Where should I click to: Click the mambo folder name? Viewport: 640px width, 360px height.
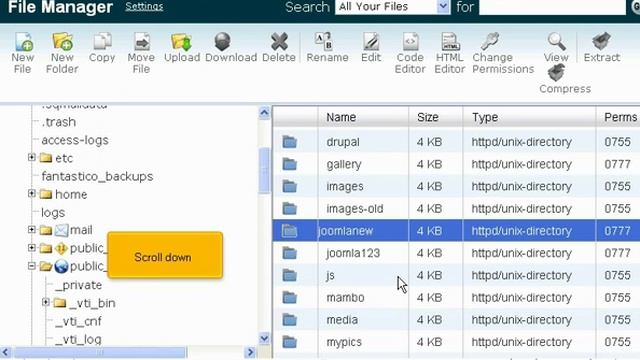coord(345,298)
